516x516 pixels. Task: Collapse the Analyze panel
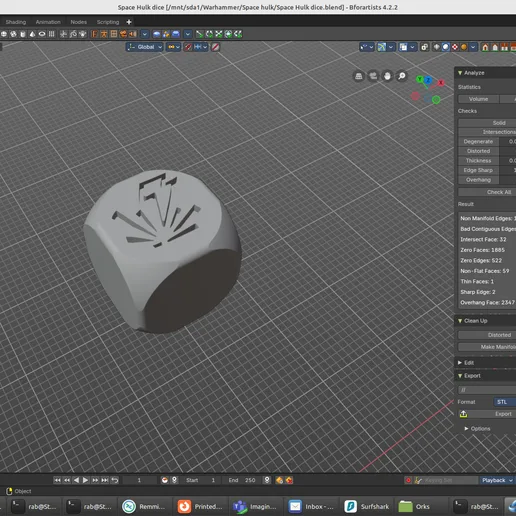460,73
